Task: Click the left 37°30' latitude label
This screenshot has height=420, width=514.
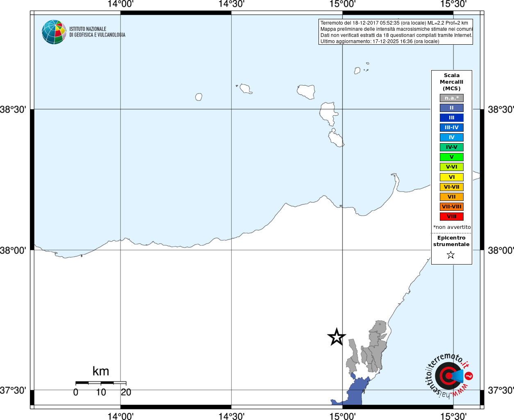Action: tap(13, 390)
